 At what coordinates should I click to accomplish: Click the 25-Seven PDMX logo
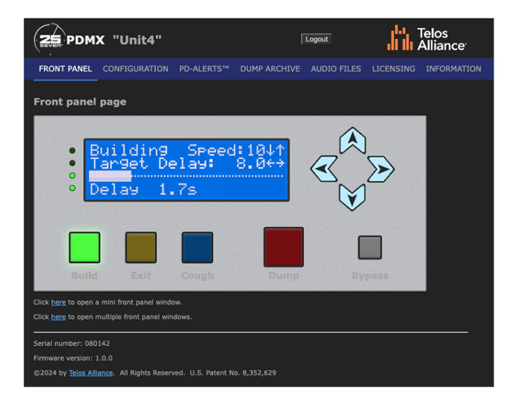[x=69, y=39]
